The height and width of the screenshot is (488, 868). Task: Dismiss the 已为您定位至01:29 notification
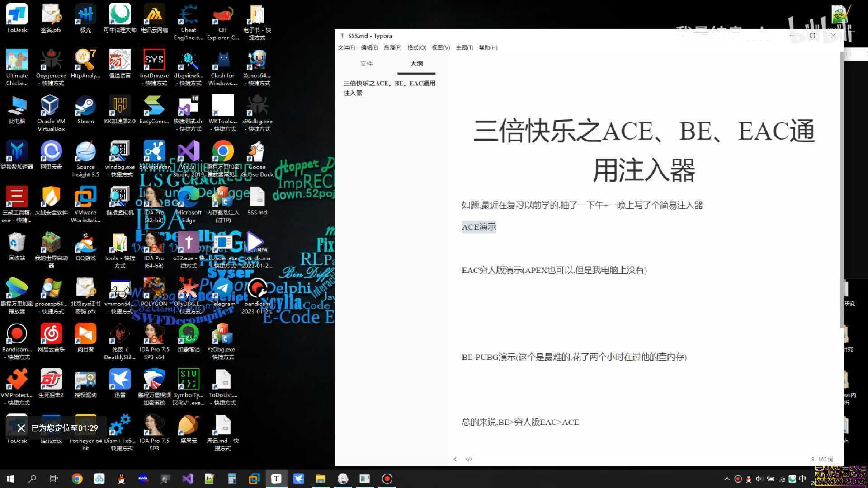21,428
